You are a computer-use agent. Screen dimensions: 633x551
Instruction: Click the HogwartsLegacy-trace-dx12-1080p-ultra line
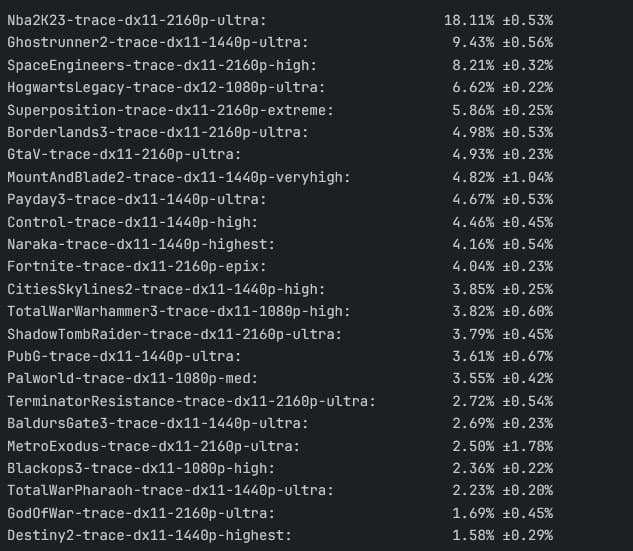coord(280,87)
